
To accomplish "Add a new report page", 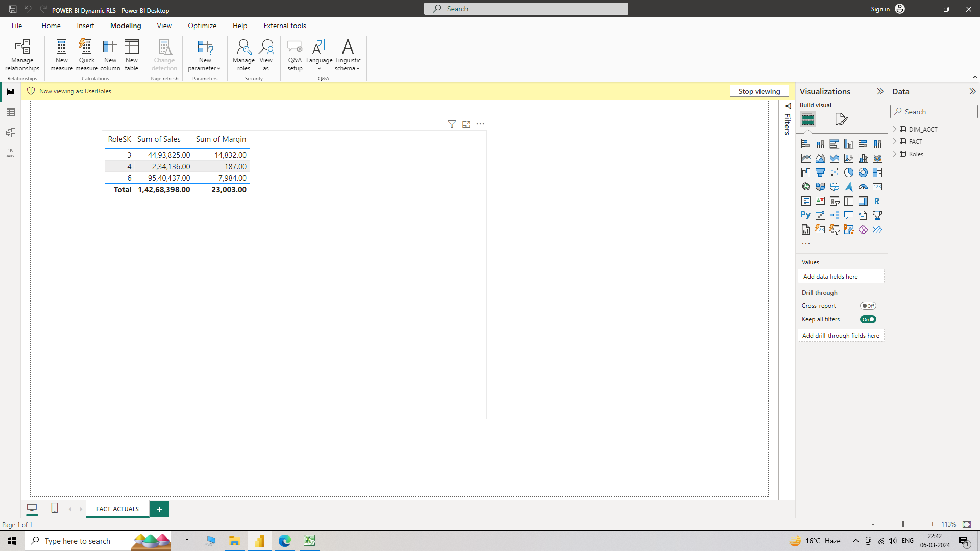I will tap(159, 509).
